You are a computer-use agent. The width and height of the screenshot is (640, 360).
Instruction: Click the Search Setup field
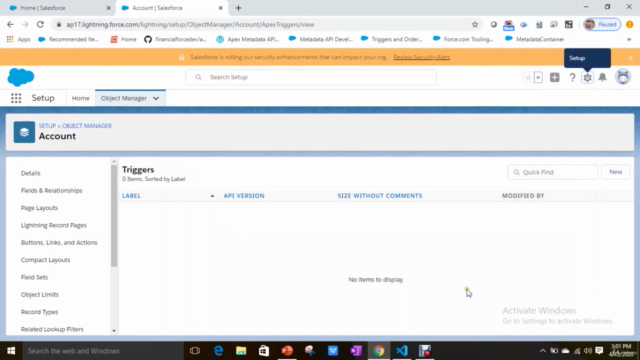[311, 77]
